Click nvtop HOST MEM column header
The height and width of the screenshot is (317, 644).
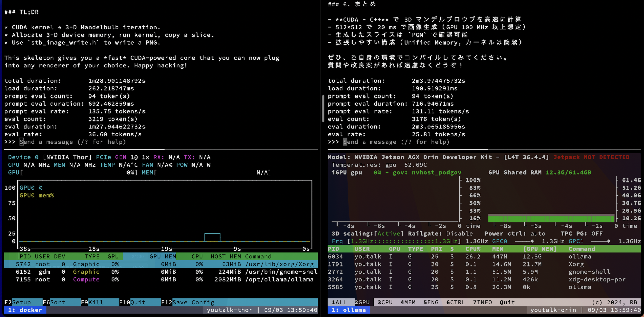(x=226, y=256)
